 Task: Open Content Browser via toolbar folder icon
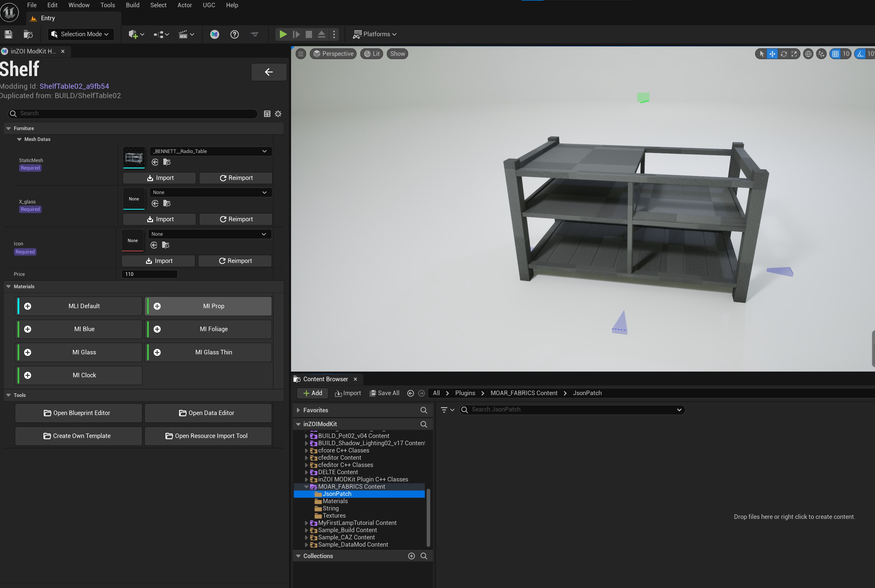(28, 34)
